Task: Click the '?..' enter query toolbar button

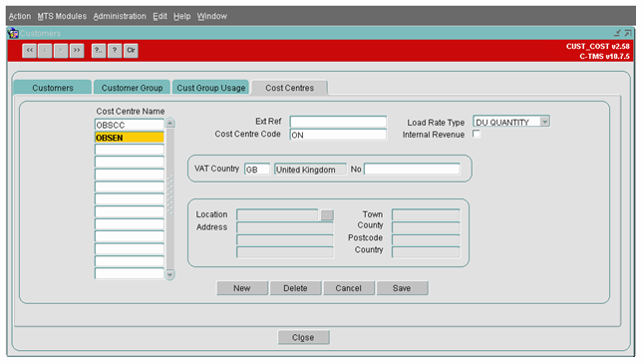Action: click(x=99, y=51)
